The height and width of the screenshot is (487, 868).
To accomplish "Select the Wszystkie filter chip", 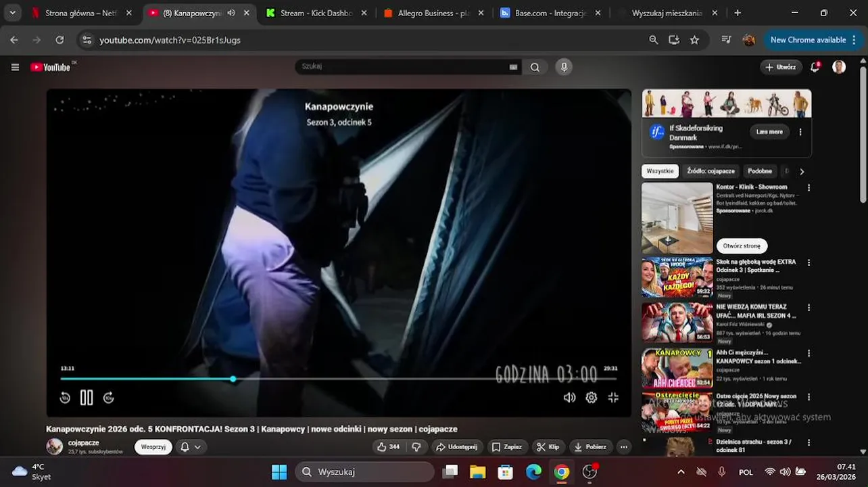I will tap(660, 171).
